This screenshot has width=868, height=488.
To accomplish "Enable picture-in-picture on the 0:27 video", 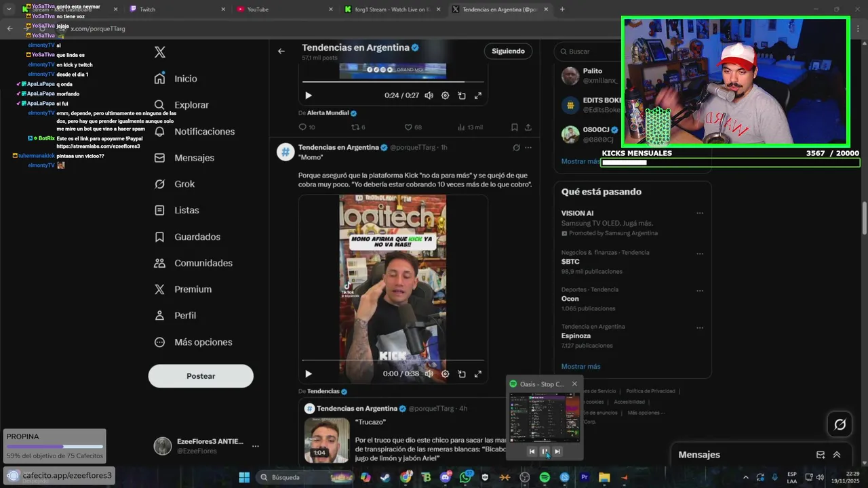I will click(x=462, y=96).
